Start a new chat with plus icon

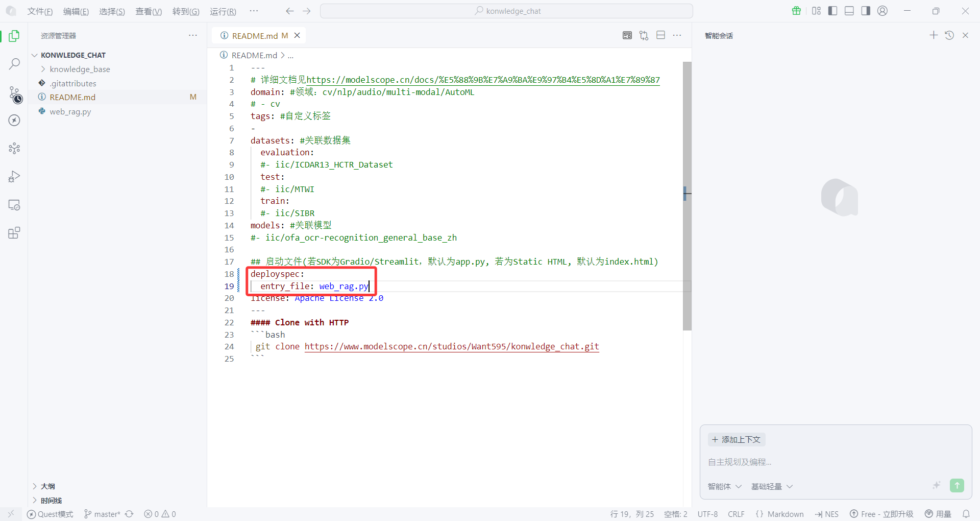point(934,35)
